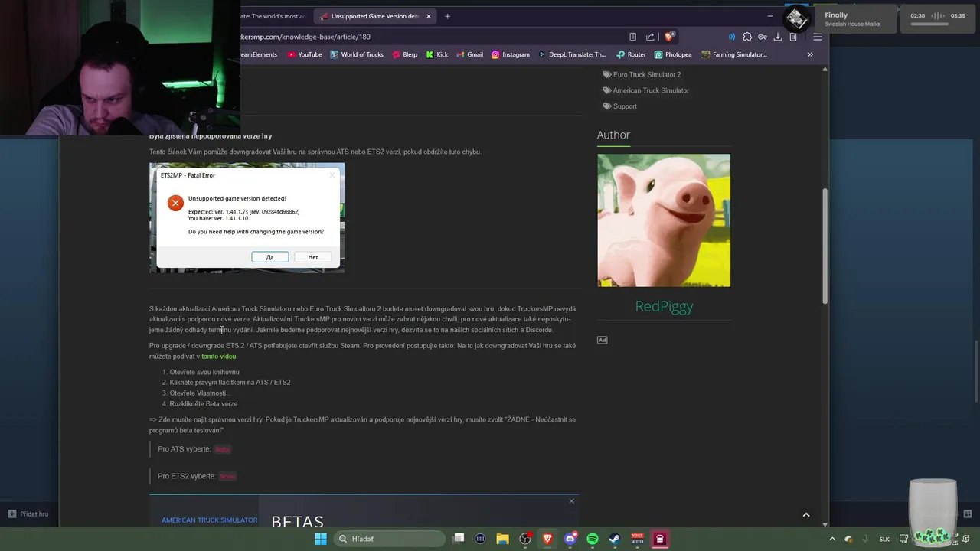This screenshot has width=980, height=551.
Task: Open File Explorer from the taskbar
Action: point(502,539)
